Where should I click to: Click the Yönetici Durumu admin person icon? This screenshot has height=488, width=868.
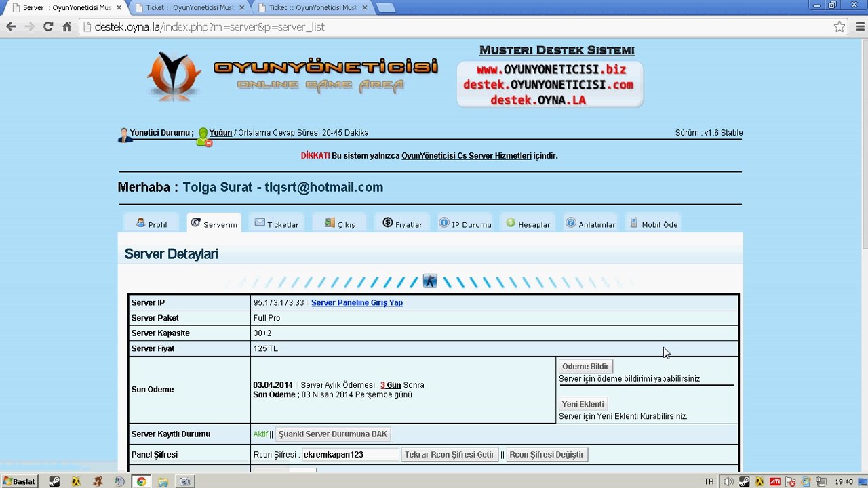124,135
